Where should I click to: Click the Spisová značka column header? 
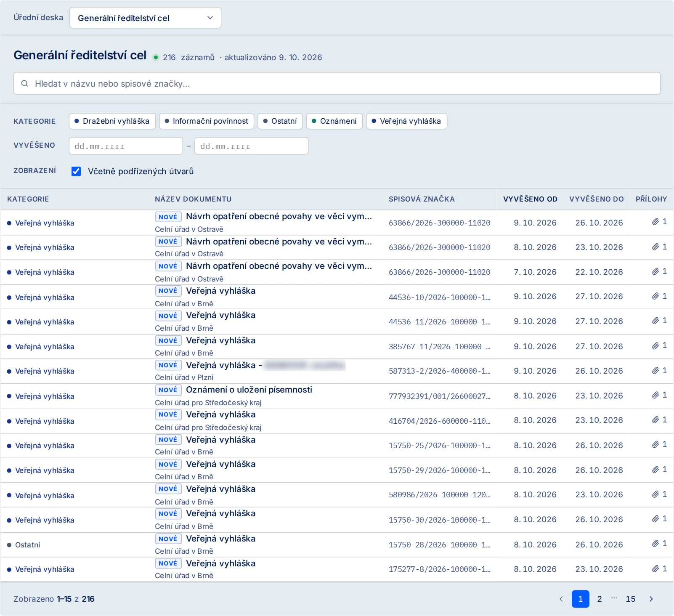click(422, 199)
